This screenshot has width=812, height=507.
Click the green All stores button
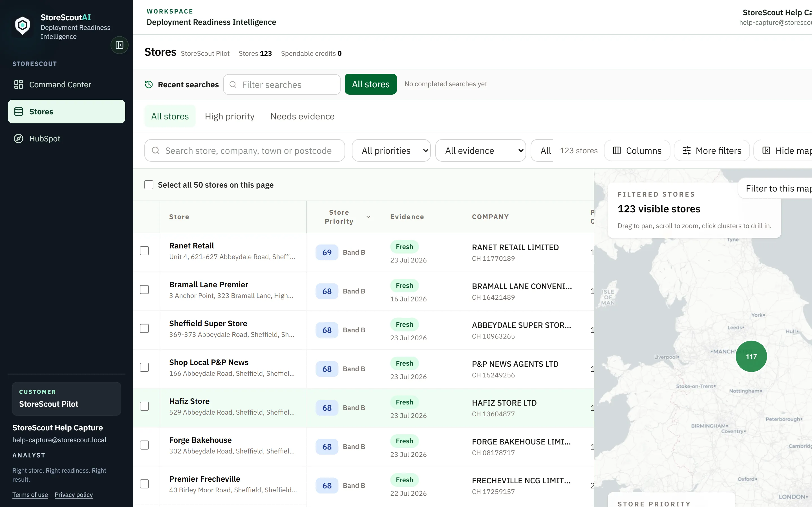pos(371,84)
